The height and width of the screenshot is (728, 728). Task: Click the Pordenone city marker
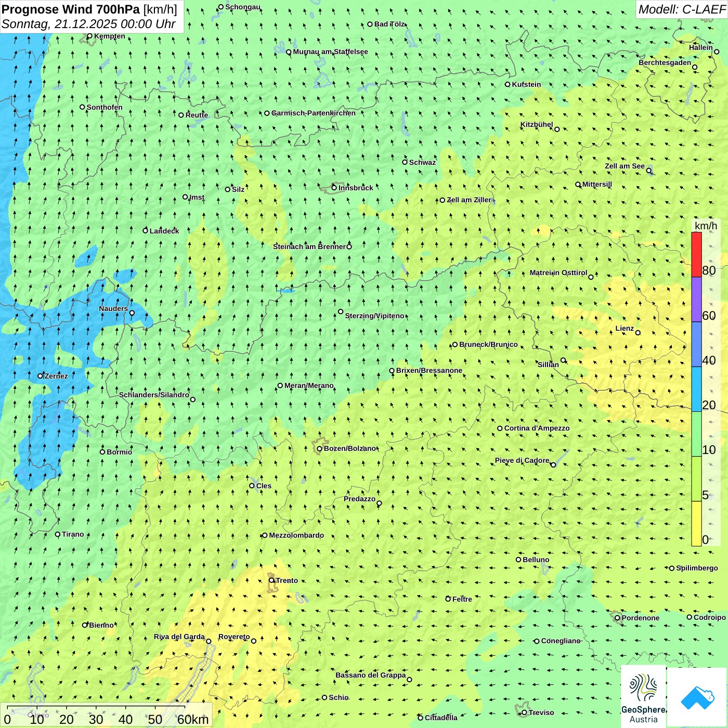[x=618, y=618]
